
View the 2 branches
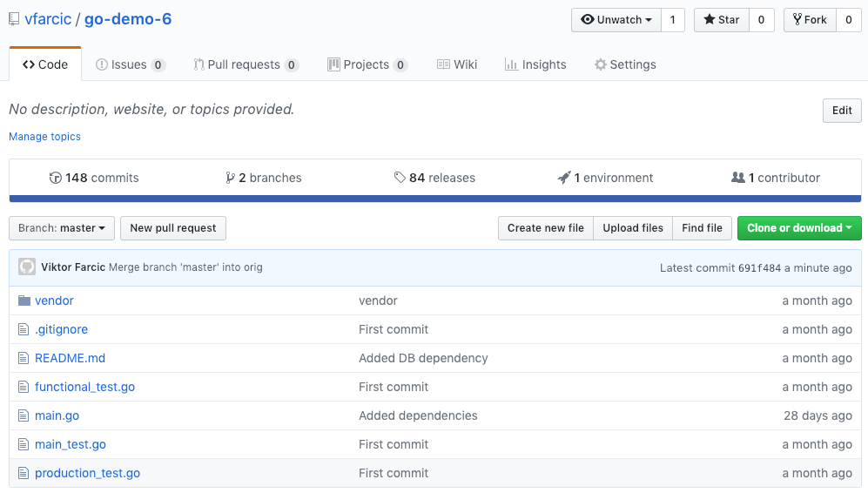click(x=264, y=178)
